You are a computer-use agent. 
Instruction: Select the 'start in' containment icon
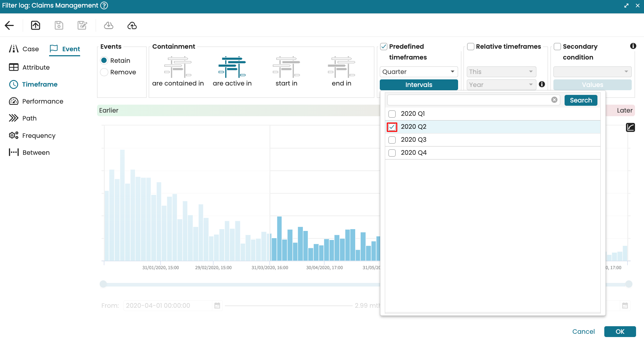coord(286,67)
